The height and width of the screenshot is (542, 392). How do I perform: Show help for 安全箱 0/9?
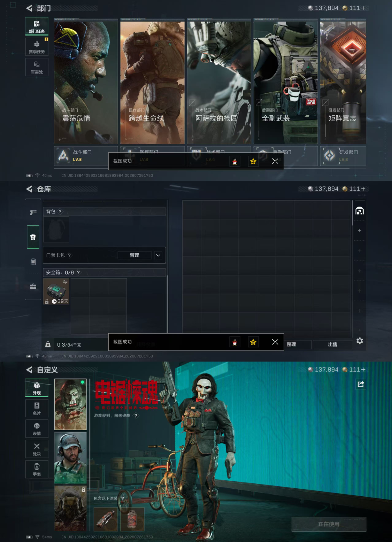click(78, 272)
